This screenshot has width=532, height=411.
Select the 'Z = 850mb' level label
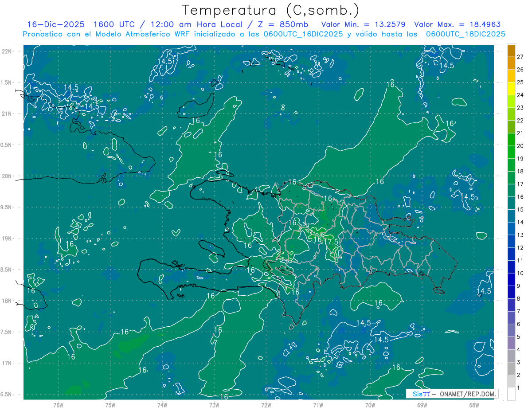tap(284, 24)
